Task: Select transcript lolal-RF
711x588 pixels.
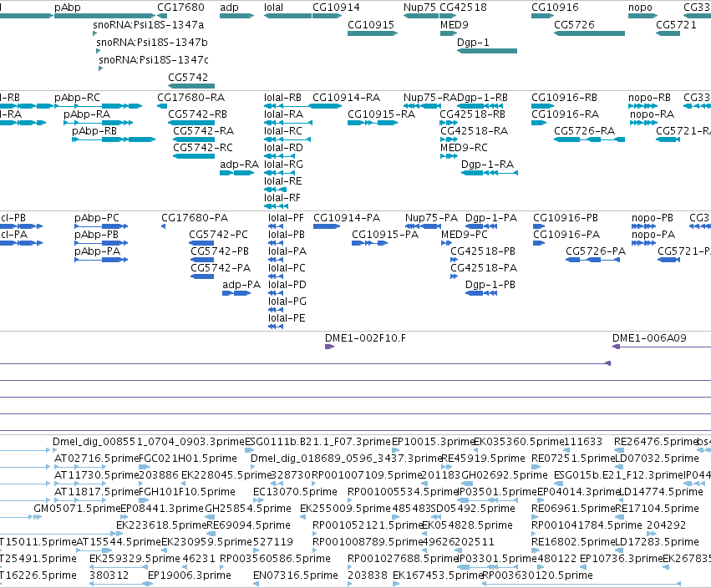Action: click(282, 198)
